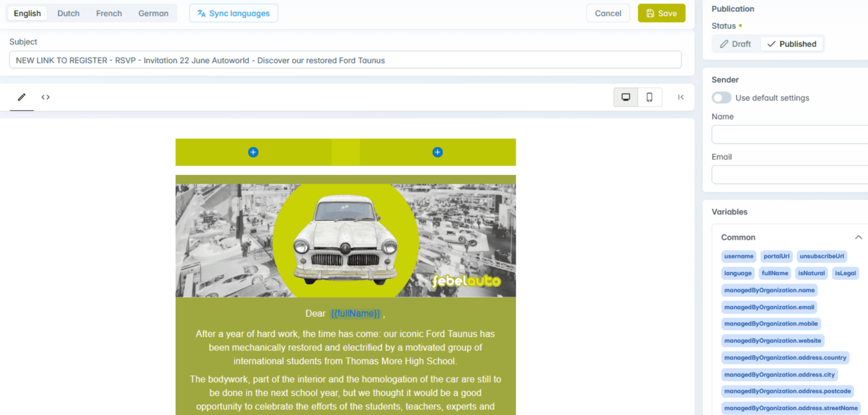Collapse the right panel using the arrow icon
Screen dimensions: 868x415
pyautogui.click(x=681, y=97)
